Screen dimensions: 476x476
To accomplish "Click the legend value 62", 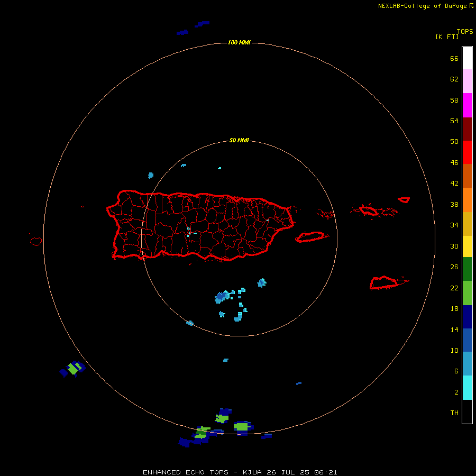I will click(454, 79).
